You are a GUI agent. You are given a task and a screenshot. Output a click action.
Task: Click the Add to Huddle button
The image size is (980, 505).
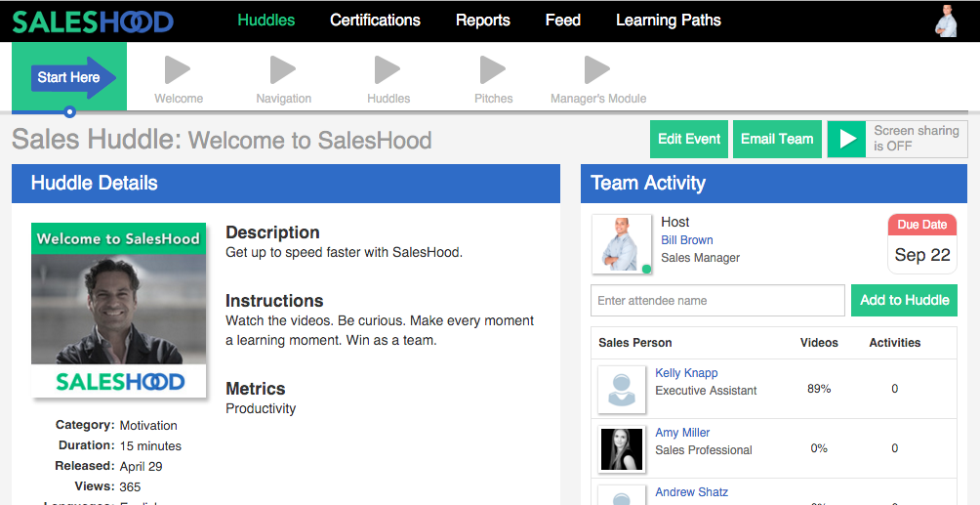pyautogui.click(x=905, y=301)
